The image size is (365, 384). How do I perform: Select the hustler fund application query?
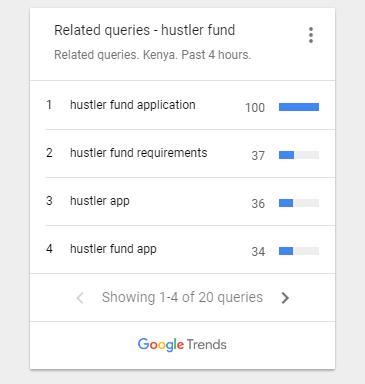[x=133, y=105]
